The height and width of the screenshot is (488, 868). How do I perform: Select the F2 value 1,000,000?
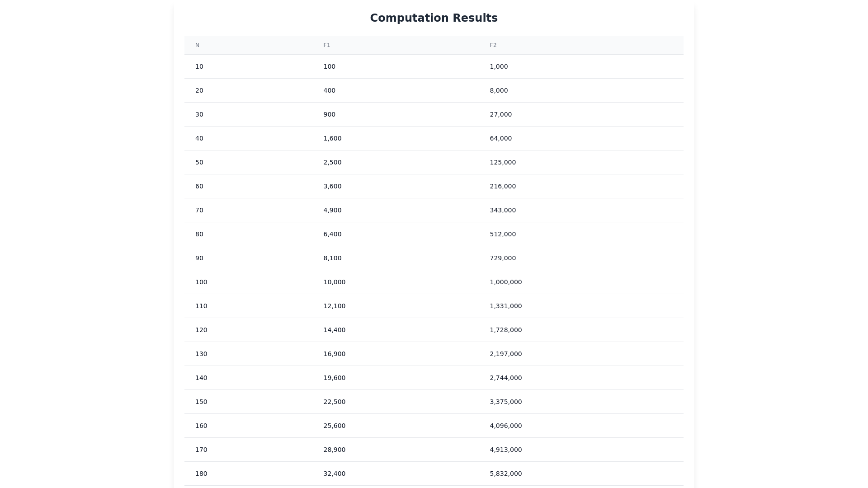click(x=506, y=282)
